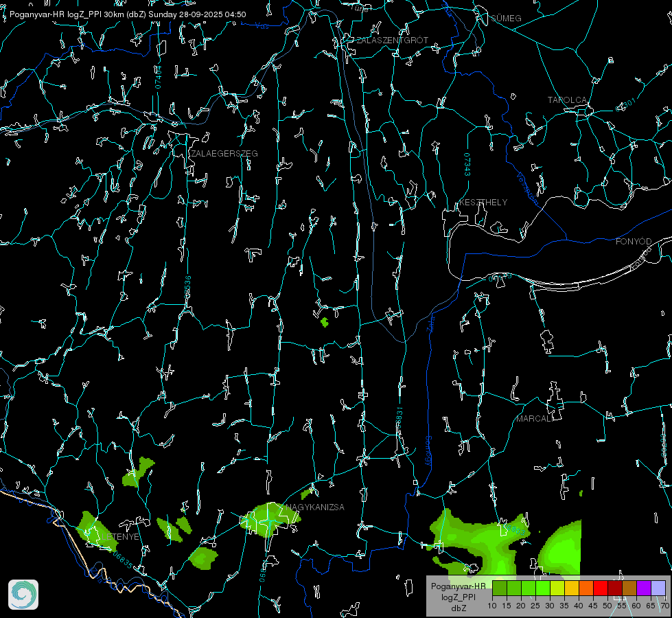This screenshot has height=618, width=672.
Task: Pick the lavender 65-70 dBZ swatch
Action: pyautogui.click(x=658, y=588)
